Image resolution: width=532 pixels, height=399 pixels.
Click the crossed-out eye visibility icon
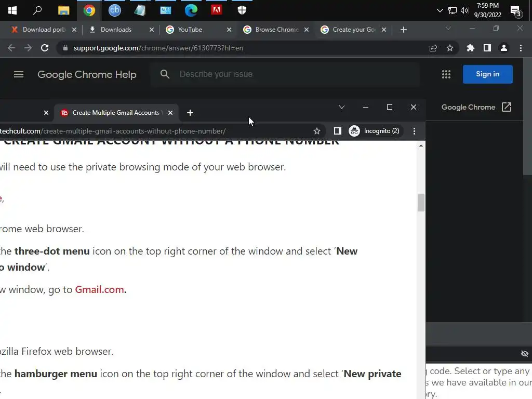[525, 354]
